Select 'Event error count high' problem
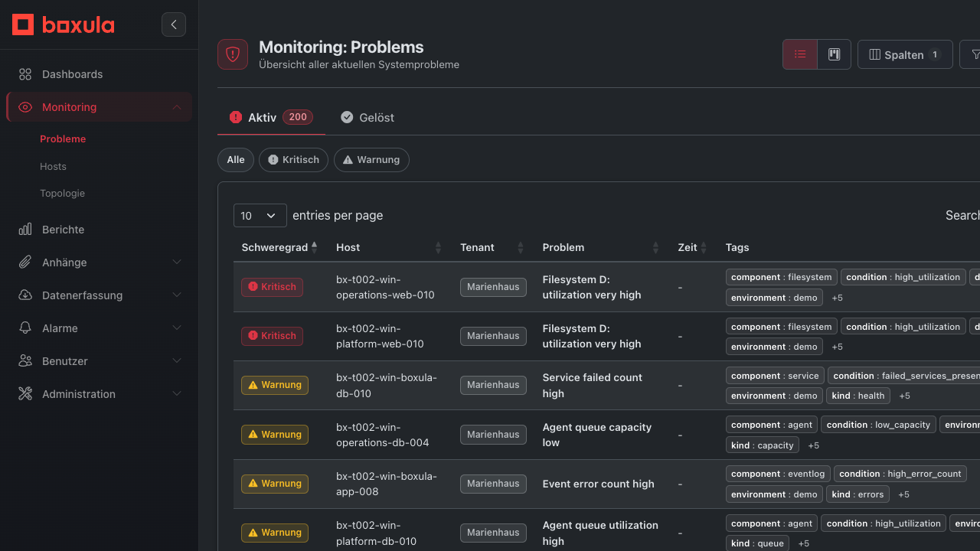 click(x=599, y=484)
